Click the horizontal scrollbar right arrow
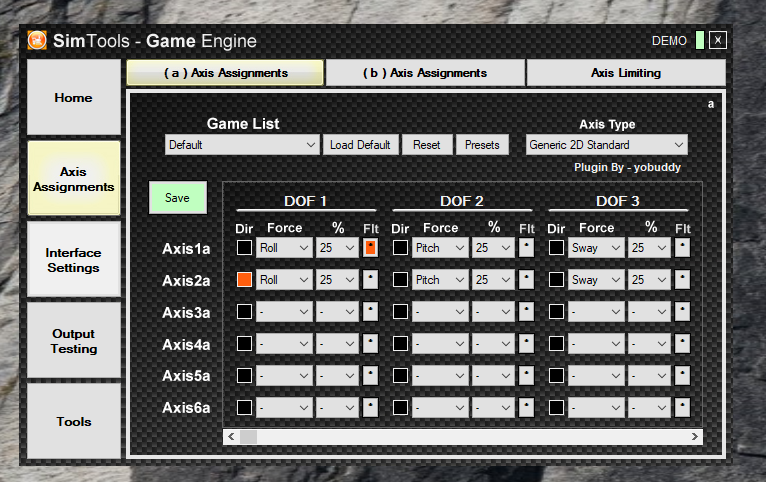766x482 pixels. (x=694, y=437)
